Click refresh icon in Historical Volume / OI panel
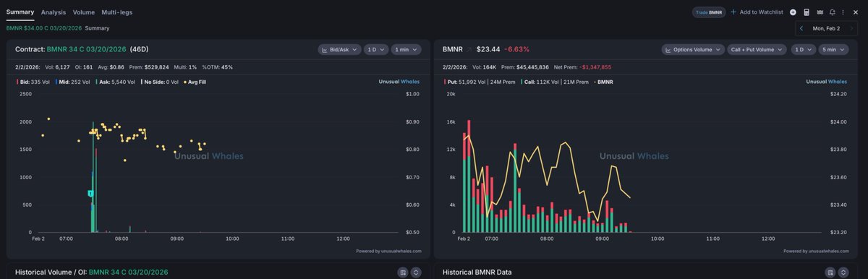The height and width of the screenshot is (279, 868). click(416, 272)
